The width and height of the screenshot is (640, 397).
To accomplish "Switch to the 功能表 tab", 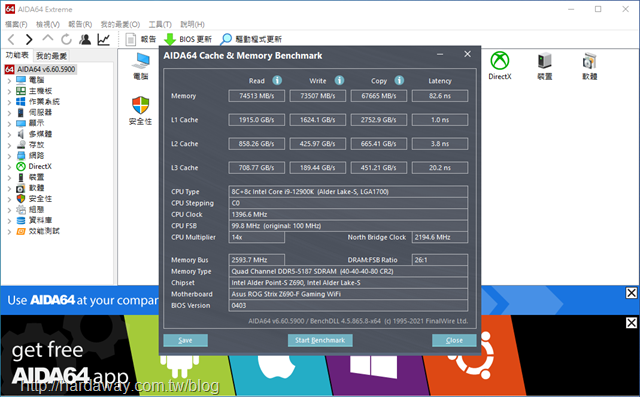I will coord(17,55).
